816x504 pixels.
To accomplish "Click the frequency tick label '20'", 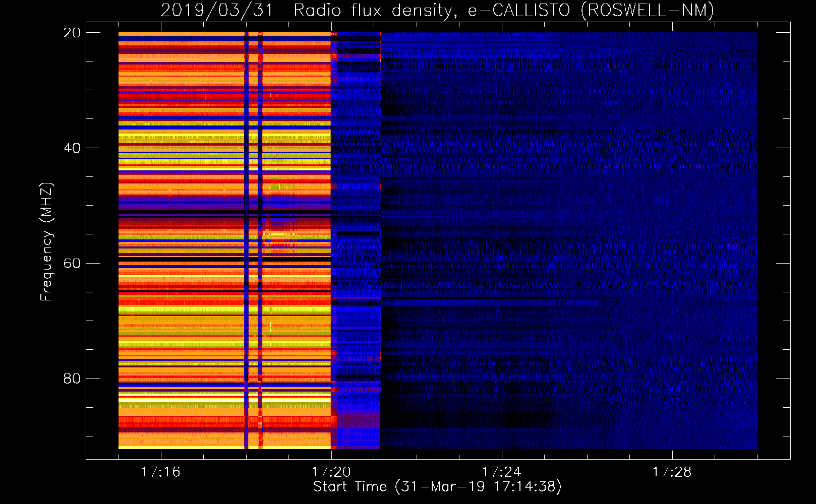I will pyautogui.click(x=72, y=33).
